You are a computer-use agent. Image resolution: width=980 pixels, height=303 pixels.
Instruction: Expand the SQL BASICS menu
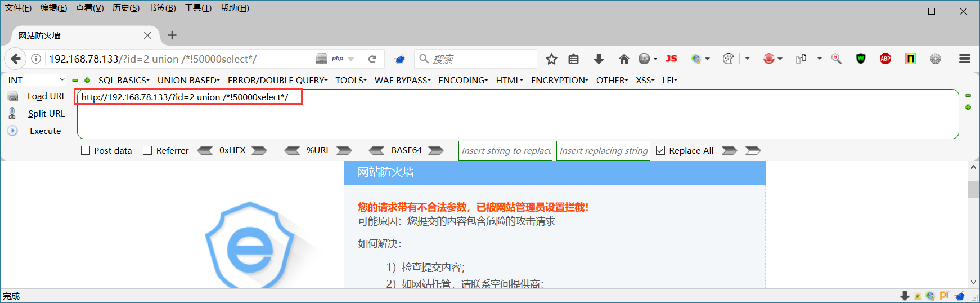click(x=124, y=80)
